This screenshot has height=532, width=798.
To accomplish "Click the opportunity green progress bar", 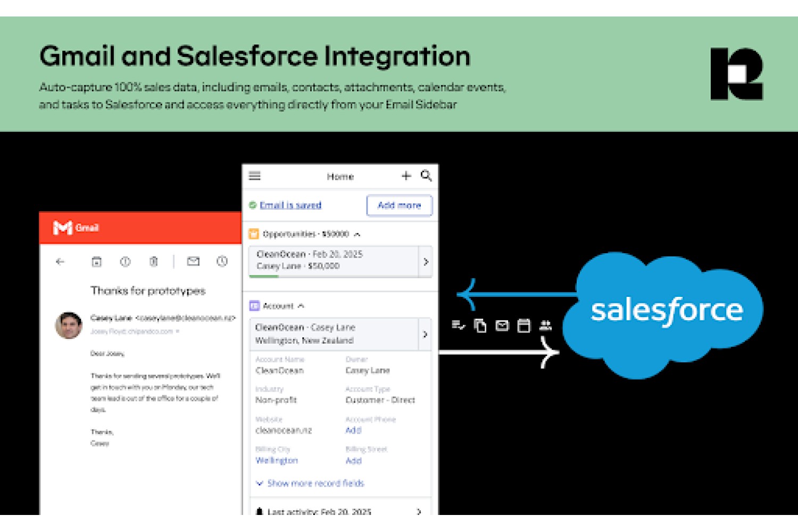I will [x=264, y=276].
